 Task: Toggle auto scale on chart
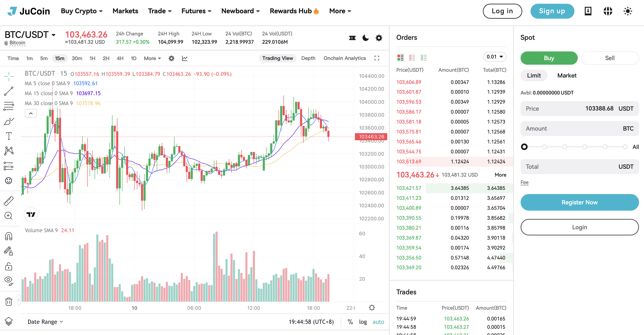378,322
